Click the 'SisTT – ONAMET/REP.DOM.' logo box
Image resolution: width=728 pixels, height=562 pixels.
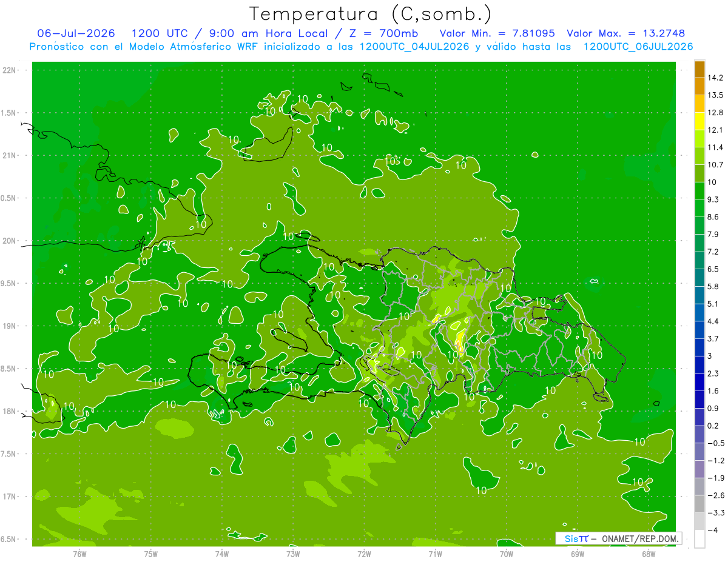618,538
